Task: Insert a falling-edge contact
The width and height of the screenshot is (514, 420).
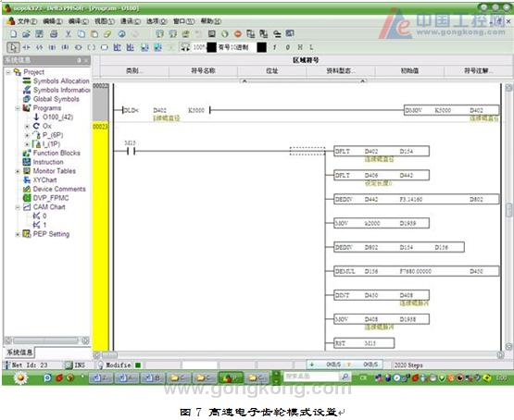Action: [x=65, y=47]
